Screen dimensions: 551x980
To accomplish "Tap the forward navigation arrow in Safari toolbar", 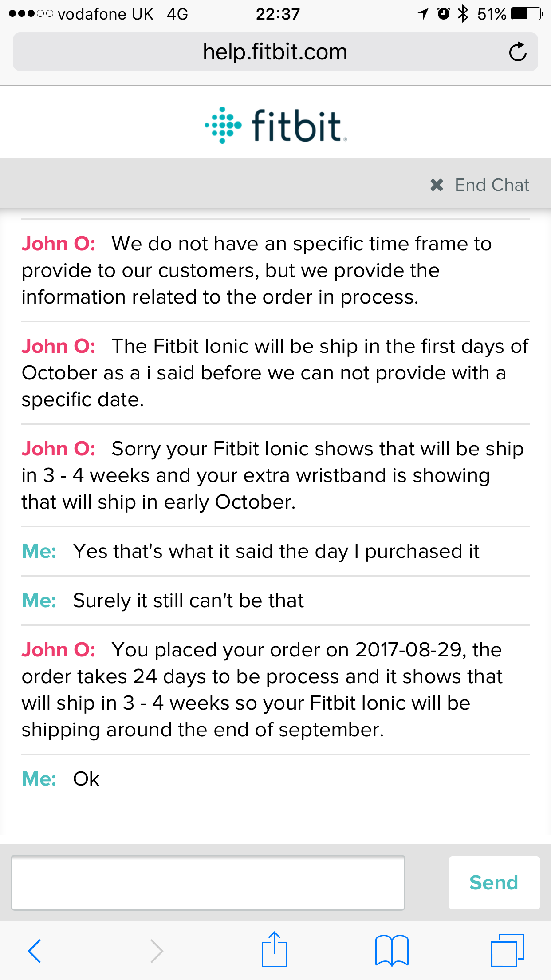I will tap(156, 949).
